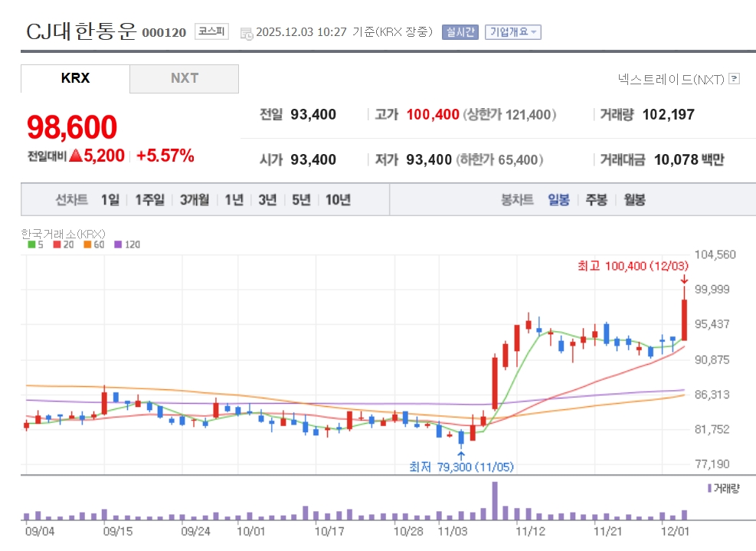Click the 거래대금 value 10,078 백만
Image resolution: width=756 pixels, height=551 pixels.
coord(689,159)
